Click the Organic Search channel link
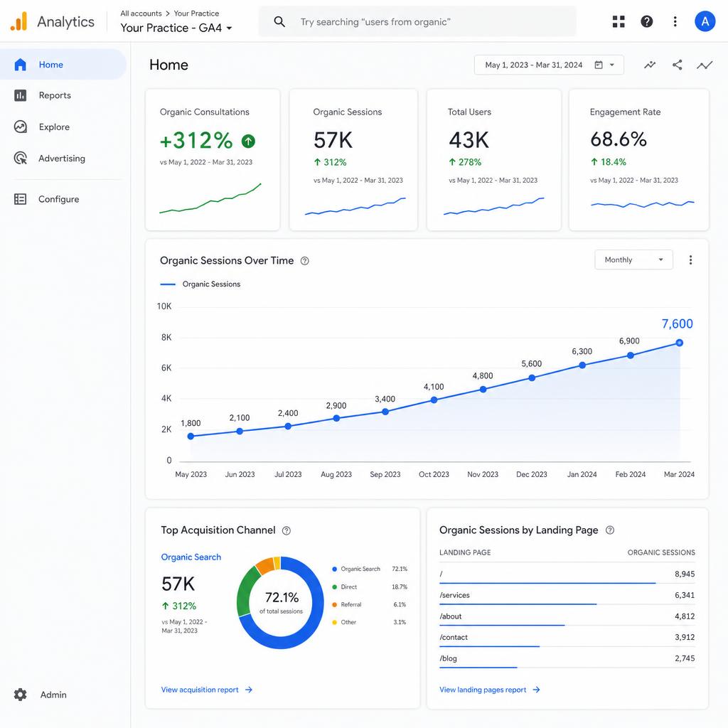The width and height of the screenshot is (728, 728). [191, 557]
